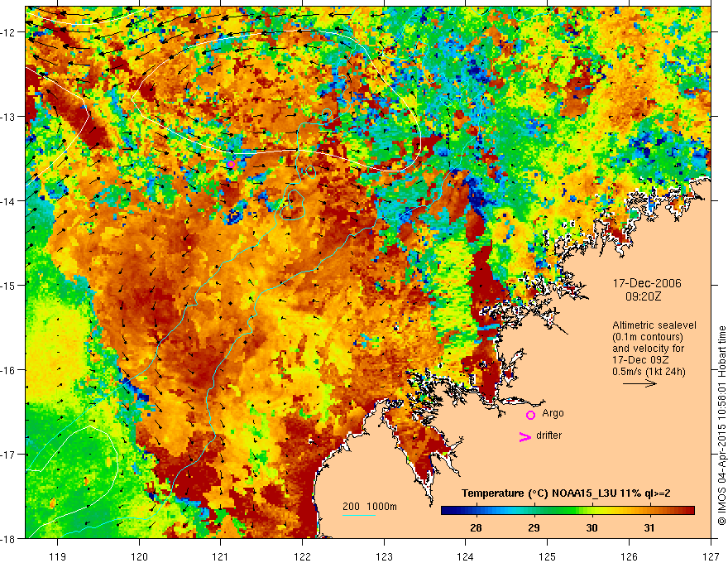Click the -12 latitude axis label

click(9, 32)
